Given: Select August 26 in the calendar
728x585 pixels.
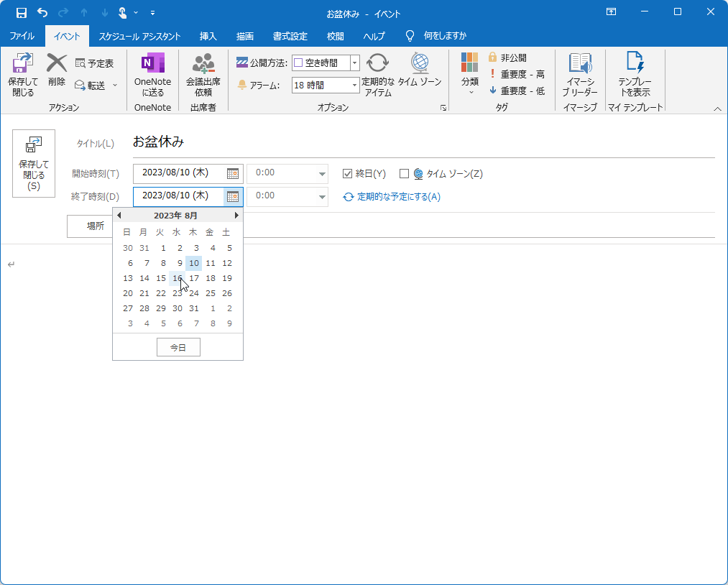Looking at the screenshot, I should click(227, 293).
